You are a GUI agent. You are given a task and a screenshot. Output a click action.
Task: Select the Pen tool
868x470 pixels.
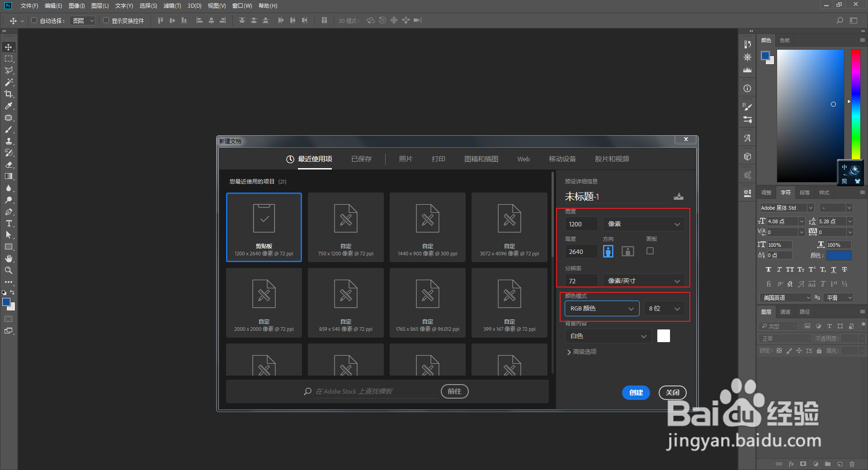coord(9,211)
